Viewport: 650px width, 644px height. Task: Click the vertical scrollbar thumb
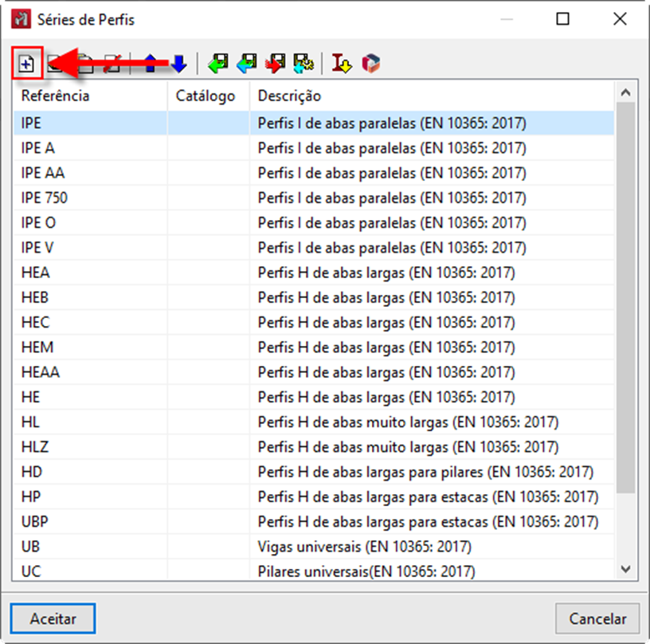pyautogui.click(x=625, y=298)
